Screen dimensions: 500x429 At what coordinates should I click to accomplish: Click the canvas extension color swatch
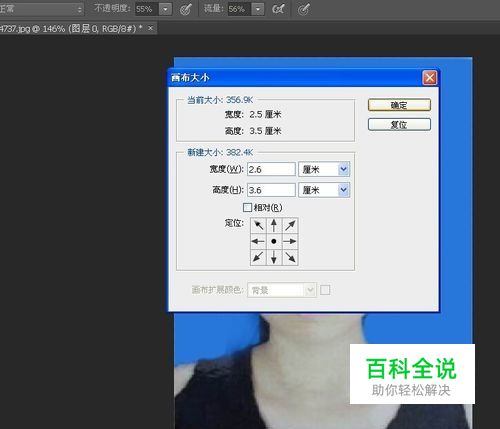pyautogui.click(x=325, y=290)
